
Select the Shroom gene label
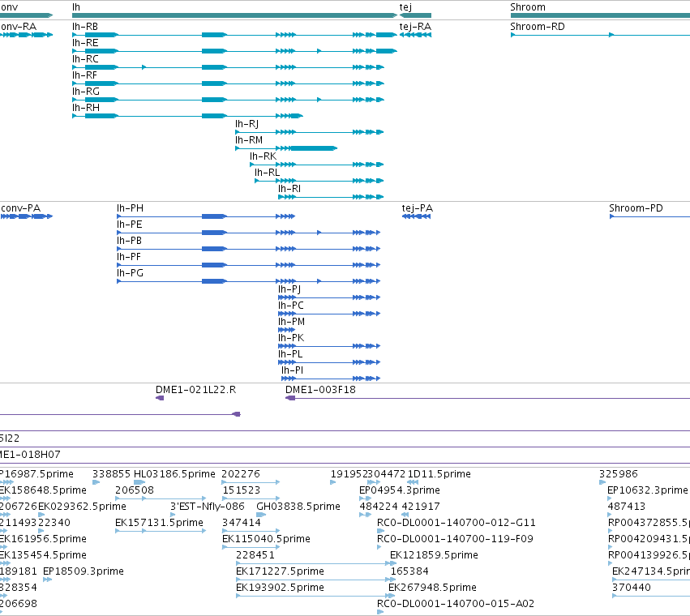click(527, 7)
